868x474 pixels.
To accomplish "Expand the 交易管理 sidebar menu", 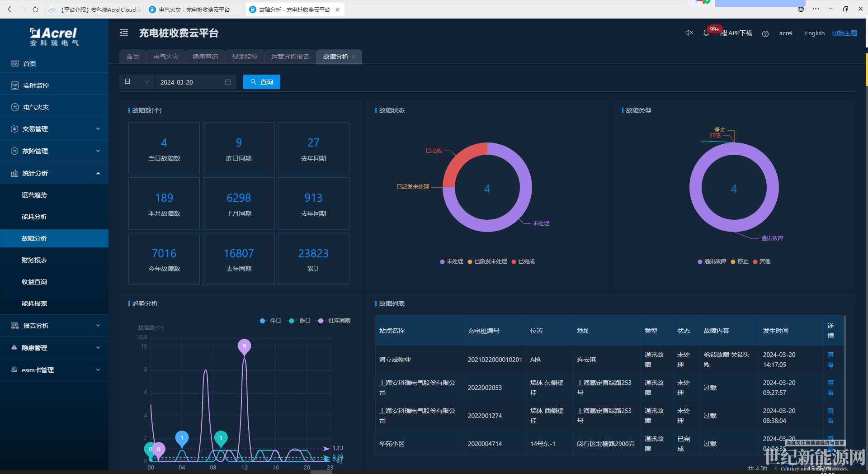I will coord(54,129).
